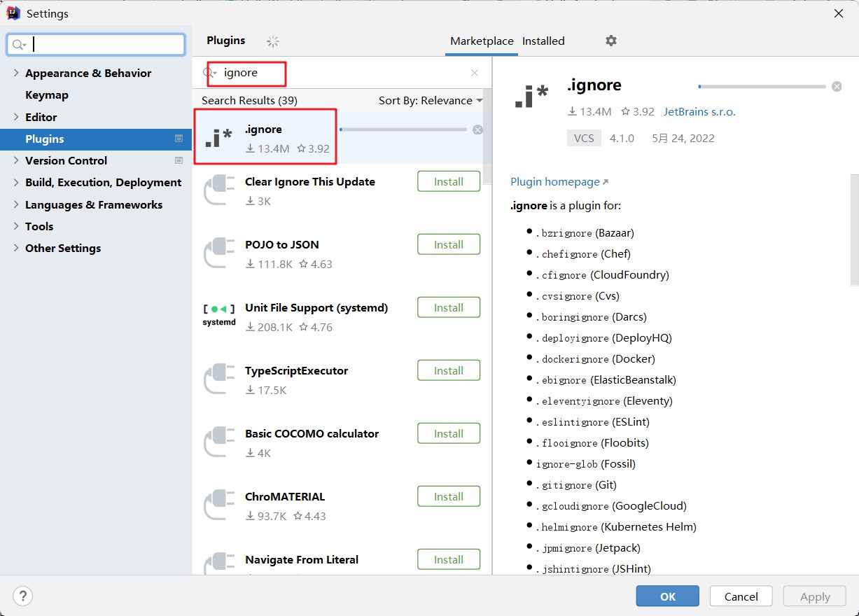This screenshot has width=859, height=616.
Task: Click the .ignore progress bar in details pane
Action: tap(762, 86)
